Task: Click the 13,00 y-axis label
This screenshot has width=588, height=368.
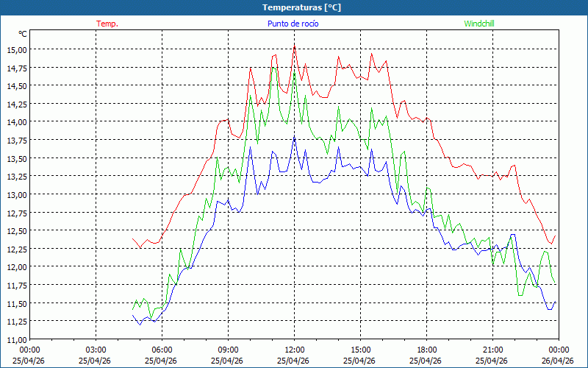Action: (x=16, y=194)
